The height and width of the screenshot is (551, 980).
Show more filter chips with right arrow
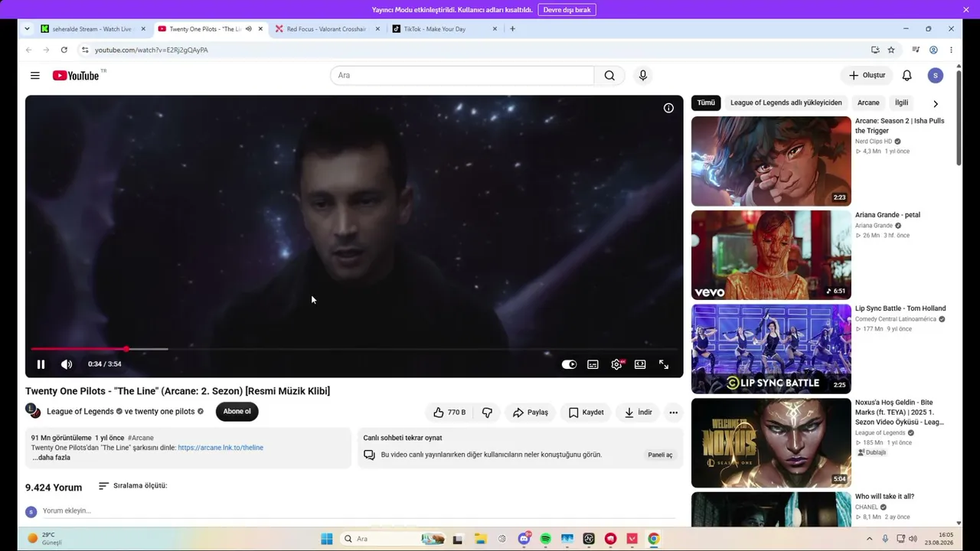[x=936, y=103]
